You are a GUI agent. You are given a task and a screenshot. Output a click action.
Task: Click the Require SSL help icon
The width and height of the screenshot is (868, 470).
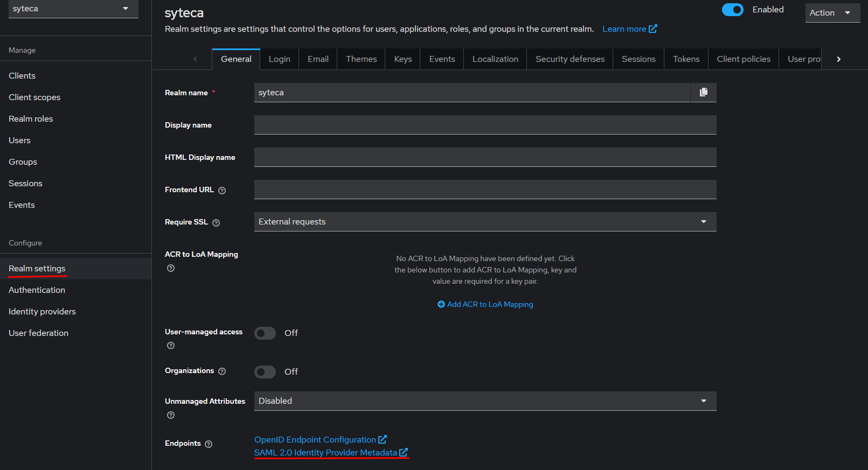tap(216, 223)
